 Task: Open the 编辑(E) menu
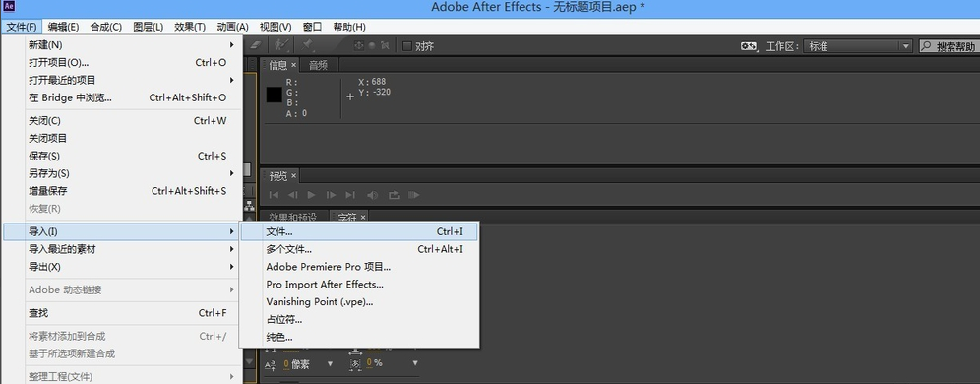point(63,27)
